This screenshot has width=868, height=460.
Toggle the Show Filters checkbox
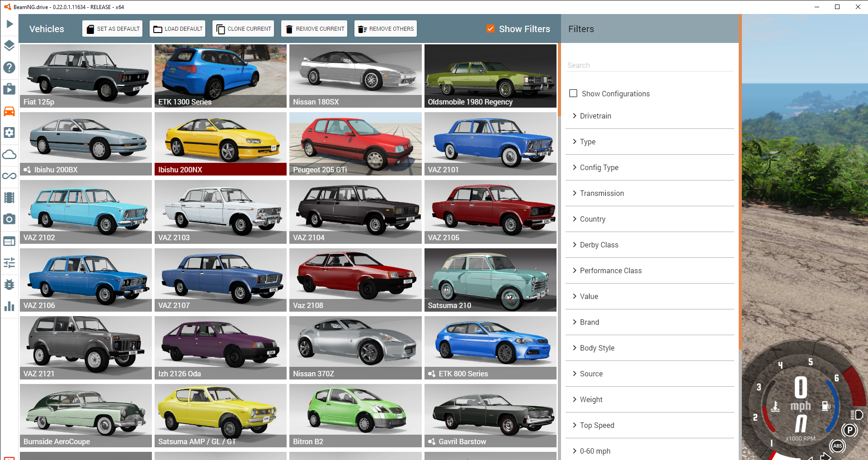tap(491, 28)
